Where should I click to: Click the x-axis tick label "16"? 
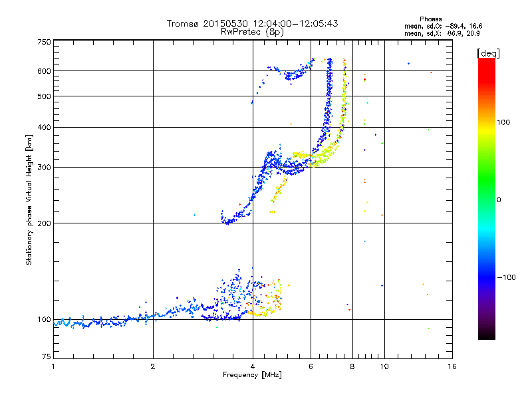click(452, 366)
